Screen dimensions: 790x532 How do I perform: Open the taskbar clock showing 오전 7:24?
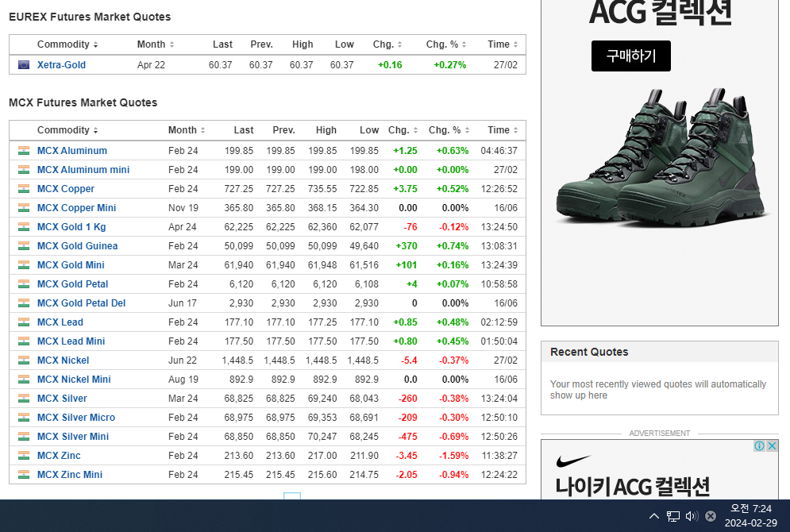pos(751,516)
